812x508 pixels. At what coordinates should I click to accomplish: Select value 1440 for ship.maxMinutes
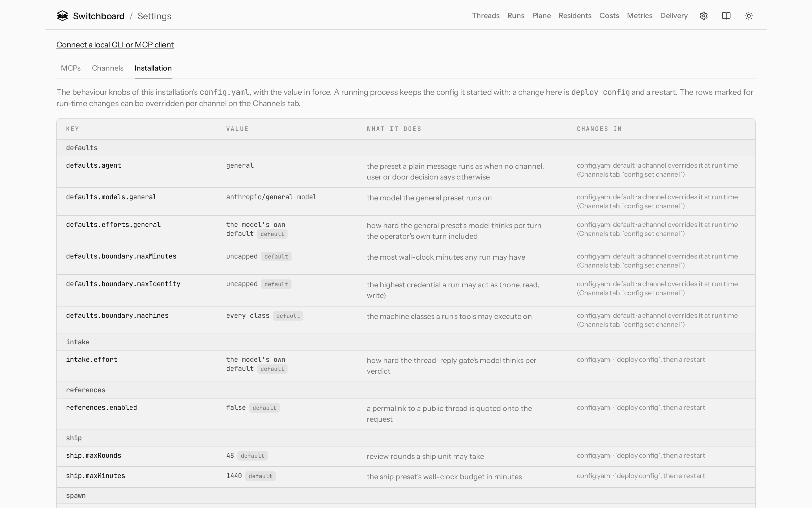coord(234,476)
